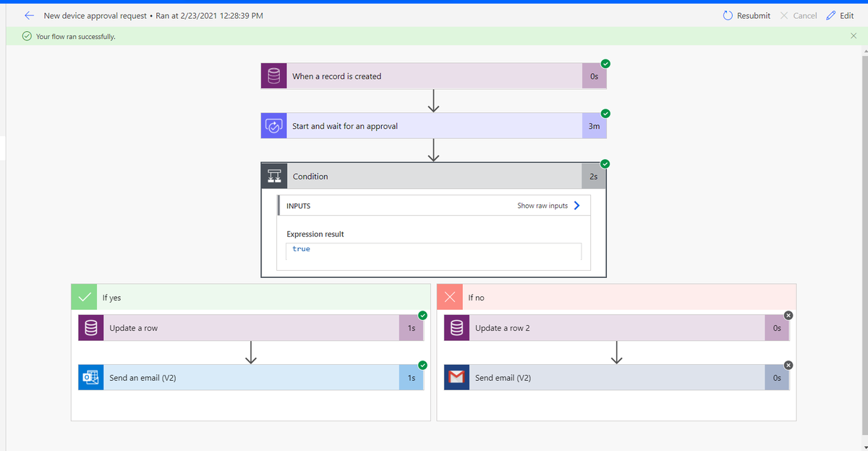The image size is (868, 451).
Task: Collapse the Condition step header
Action: click(x=434, y=176)
